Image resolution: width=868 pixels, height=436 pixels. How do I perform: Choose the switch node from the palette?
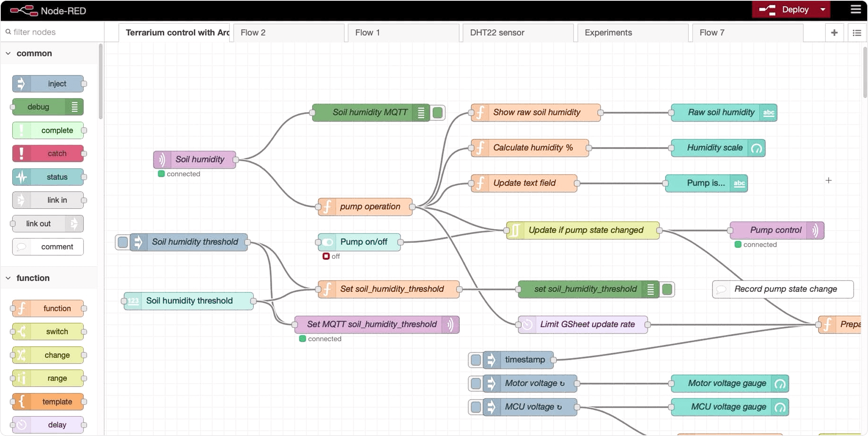click(x=47, y=331)
